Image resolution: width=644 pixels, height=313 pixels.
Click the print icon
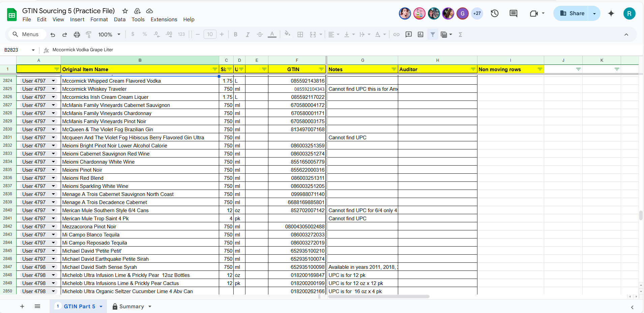coord(77,34)
